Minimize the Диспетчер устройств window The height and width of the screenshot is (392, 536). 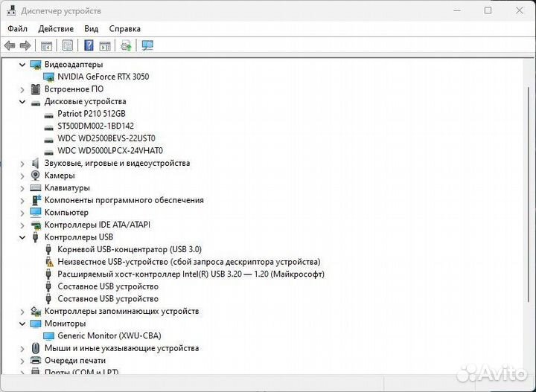click(457, 10)
